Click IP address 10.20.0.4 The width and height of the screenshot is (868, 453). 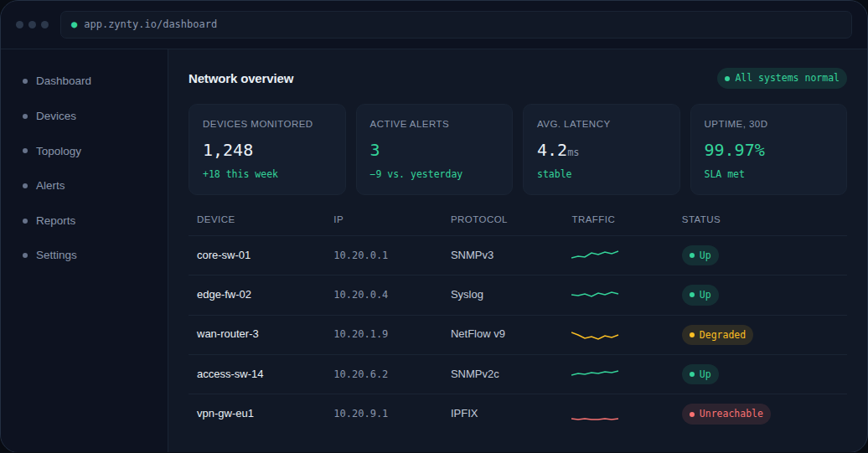(361, 295)
